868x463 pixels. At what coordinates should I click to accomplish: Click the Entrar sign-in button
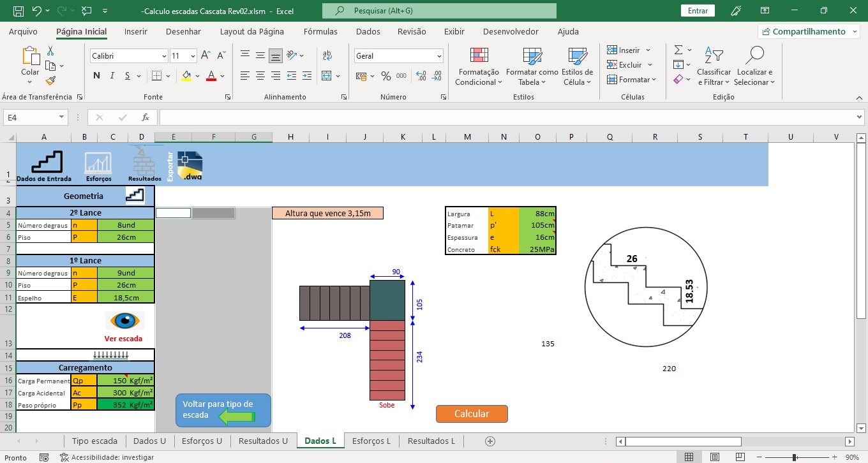point(698,11)
